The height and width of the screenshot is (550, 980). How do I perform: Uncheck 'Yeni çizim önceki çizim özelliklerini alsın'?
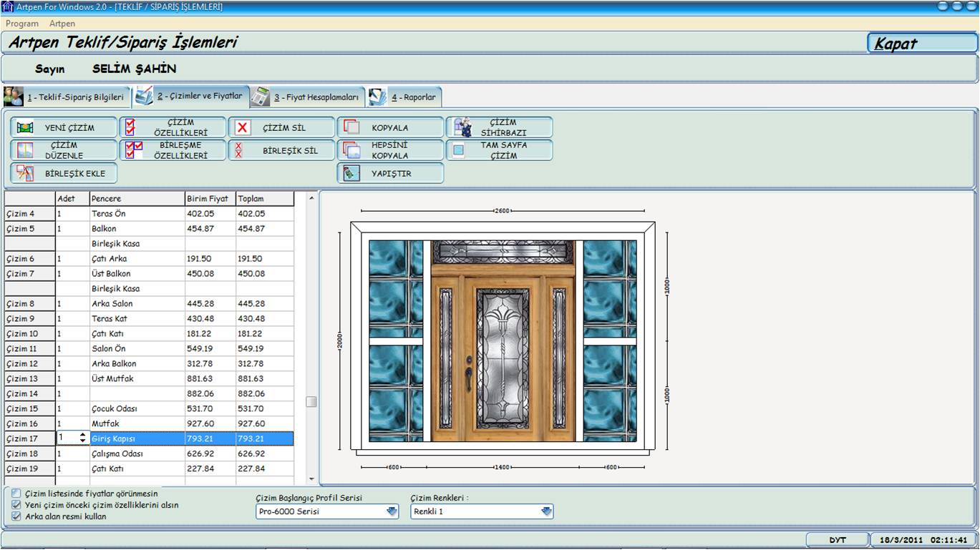tap(16, 505)
